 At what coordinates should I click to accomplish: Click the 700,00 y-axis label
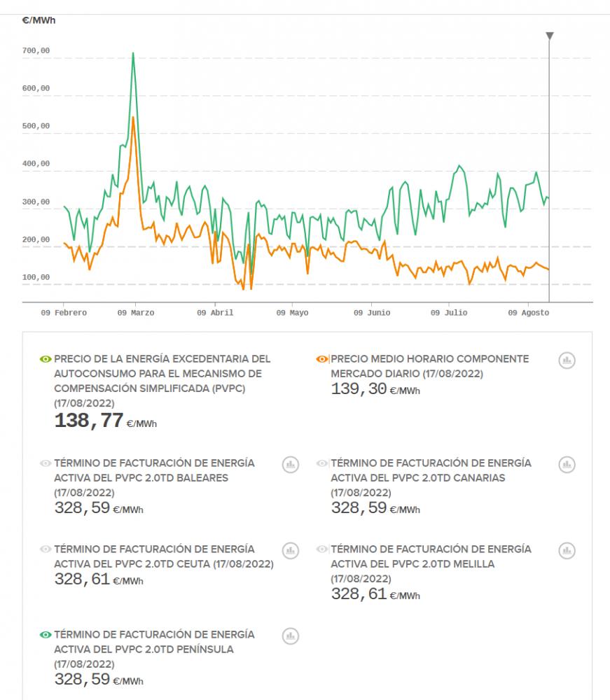tap(36, 51)
